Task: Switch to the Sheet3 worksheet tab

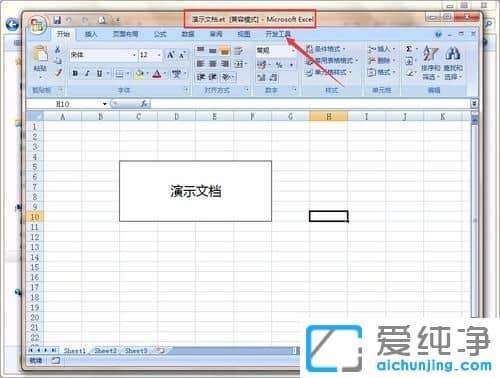Action: 136,350
